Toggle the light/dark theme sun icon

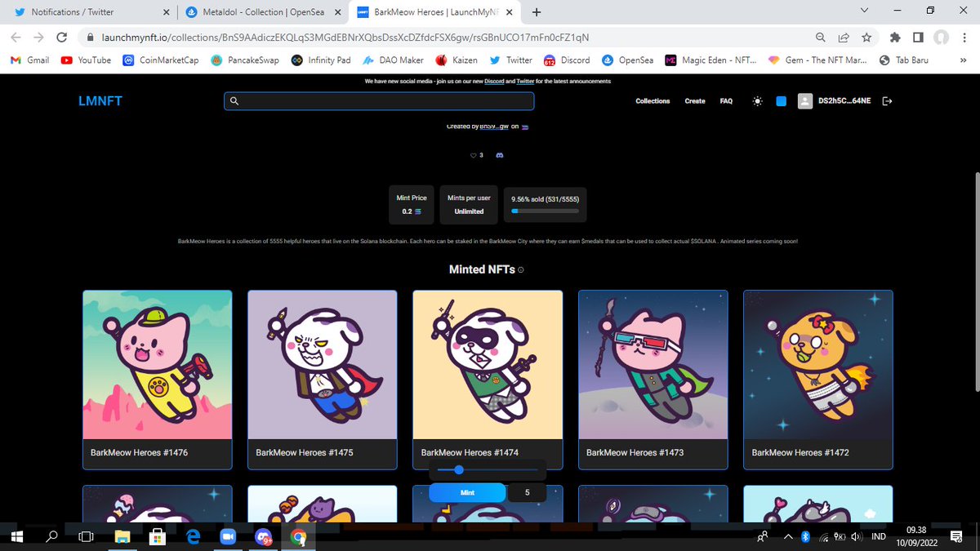point(758,101)
